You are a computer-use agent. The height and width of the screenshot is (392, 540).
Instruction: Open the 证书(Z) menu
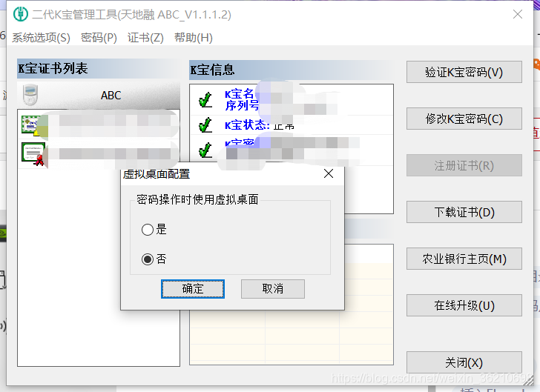[x=145, y=38]
